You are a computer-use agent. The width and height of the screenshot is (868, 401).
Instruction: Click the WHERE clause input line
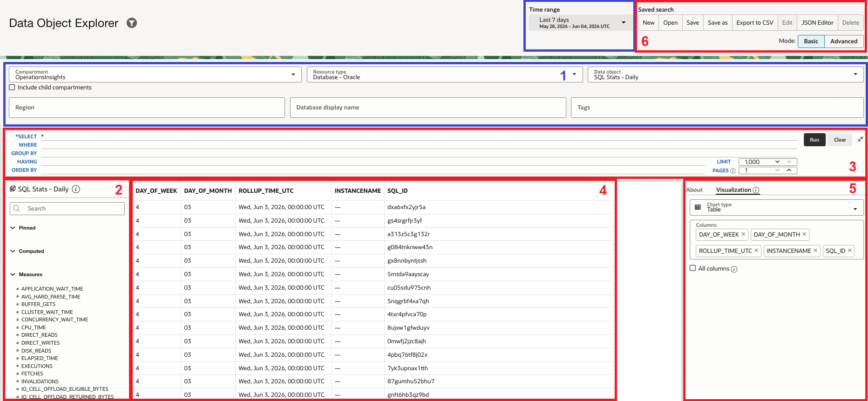[419, 145]
